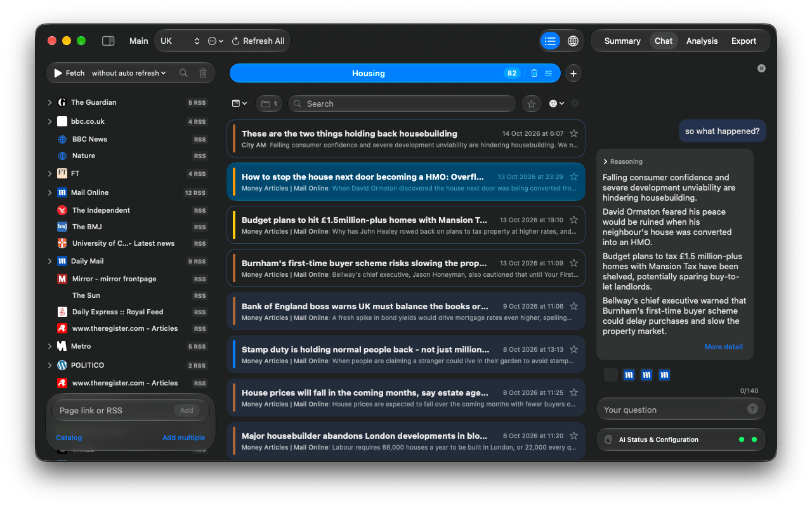Open the ellipsis options menu
The width and height of the screenshot is (812, 508).
(216, 41)
